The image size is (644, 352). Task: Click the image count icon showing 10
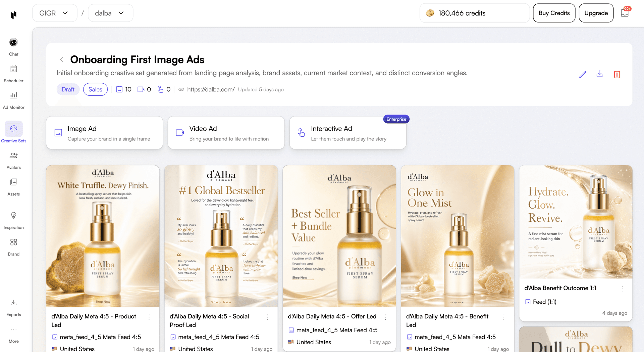click(119, 89)
